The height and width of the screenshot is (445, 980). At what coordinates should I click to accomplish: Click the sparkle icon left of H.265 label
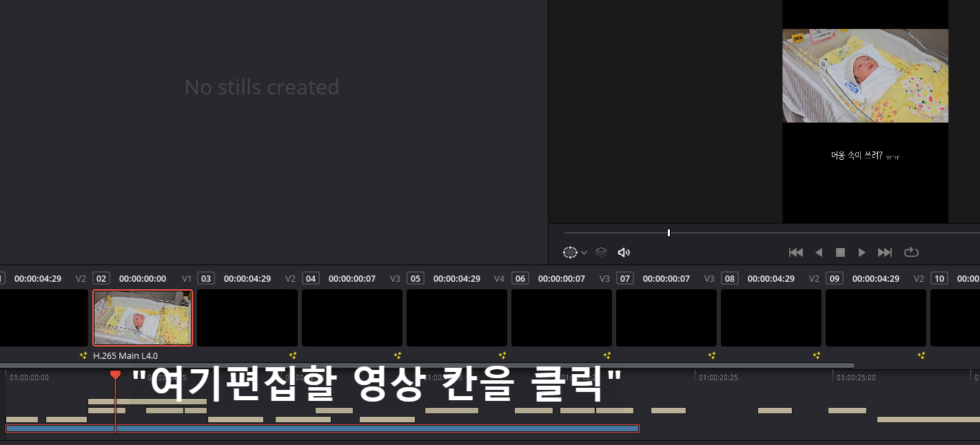tap(83, 355)
